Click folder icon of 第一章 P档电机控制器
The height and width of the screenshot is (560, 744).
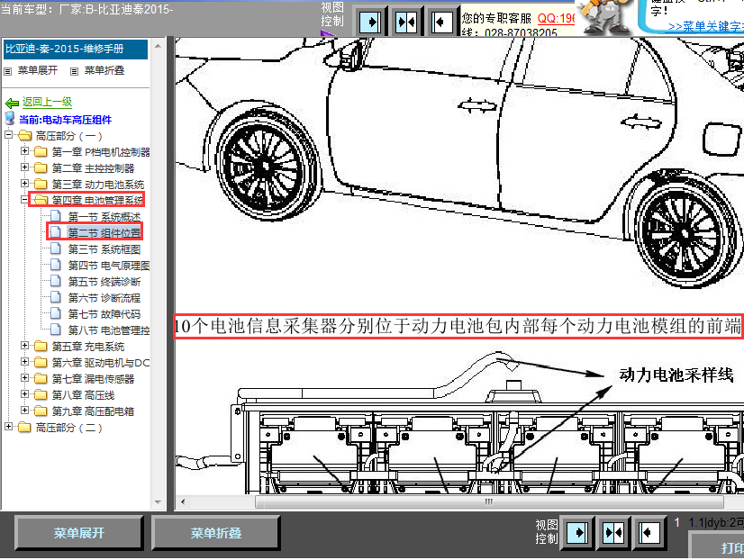pos(41,152)
